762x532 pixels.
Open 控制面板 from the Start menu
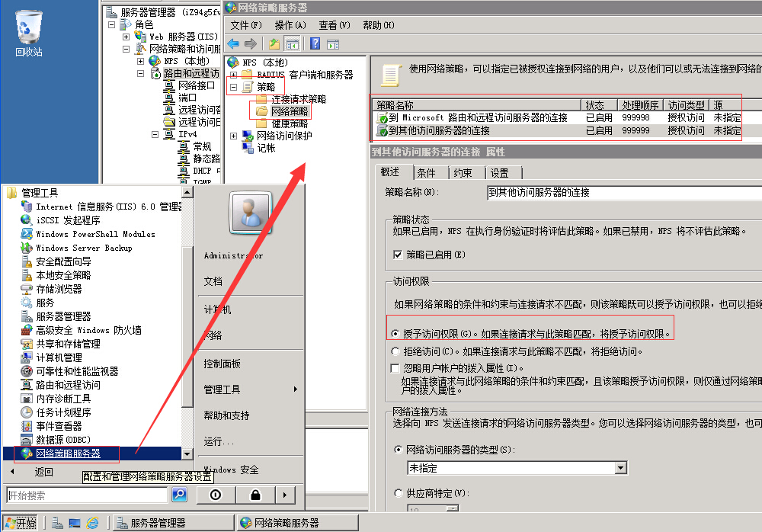click(222, 364)
